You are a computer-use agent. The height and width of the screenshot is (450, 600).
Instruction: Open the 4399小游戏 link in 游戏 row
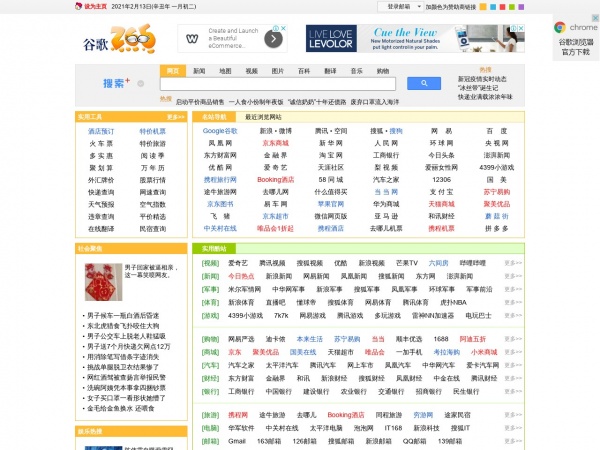point(245,315)
